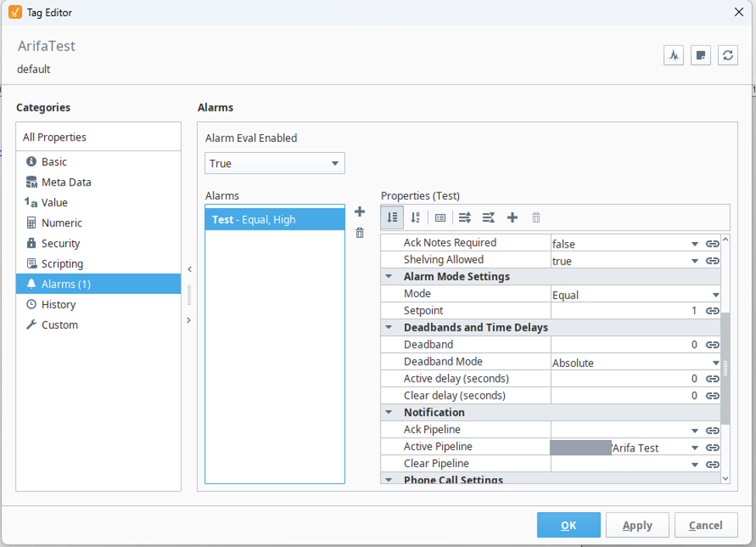Click the Apply button

tap(637, 524)
